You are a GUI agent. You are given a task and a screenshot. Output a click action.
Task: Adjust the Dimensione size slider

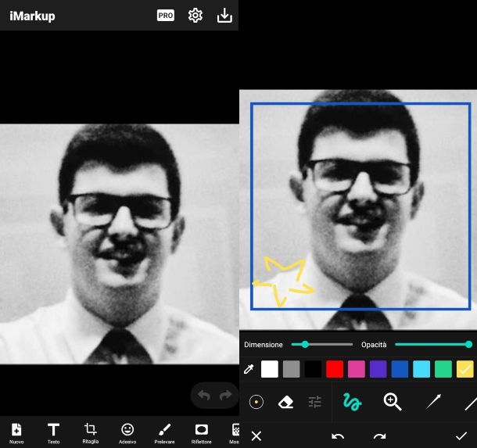[x=322, y=344]
